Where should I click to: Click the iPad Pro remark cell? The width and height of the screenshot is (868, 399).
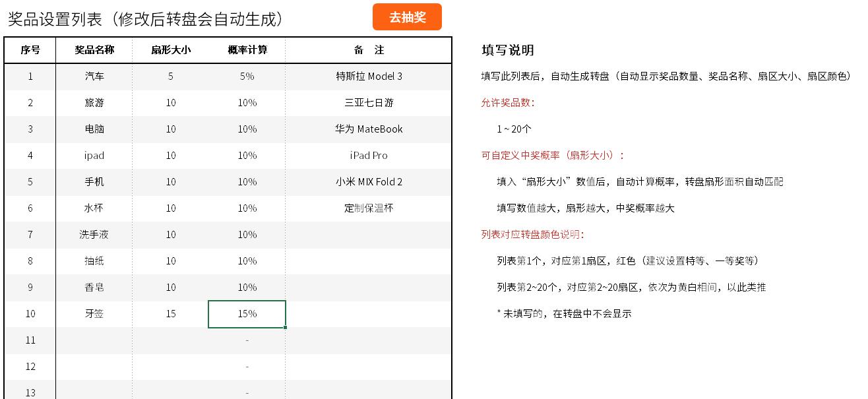[x=369, y=156]
